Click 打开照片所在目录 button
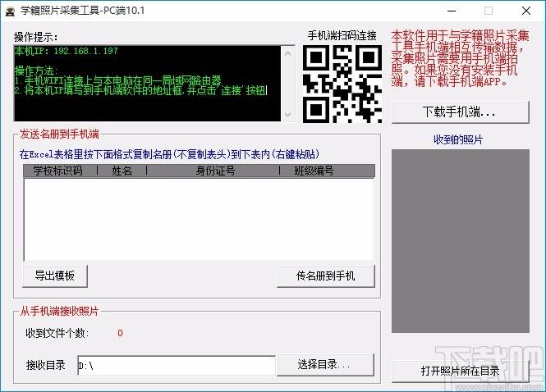546x392 pixels. tap(460, 371)
